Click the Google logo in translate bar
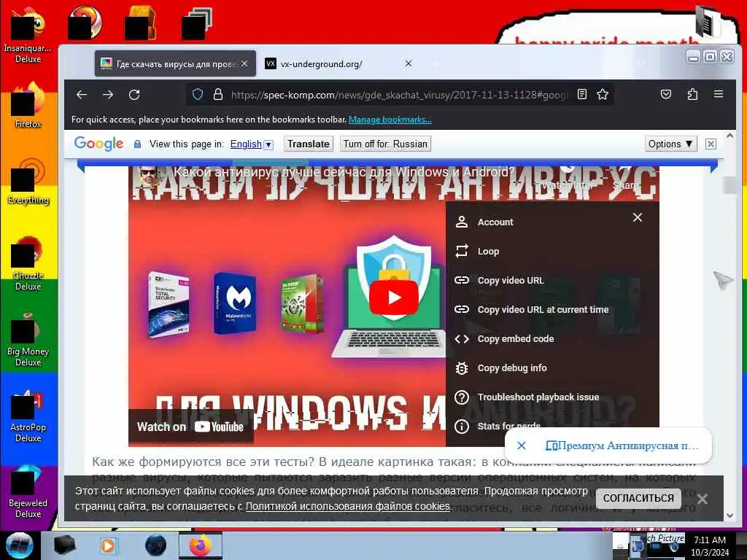Screen dimensions: 747x560 [98, 144]
